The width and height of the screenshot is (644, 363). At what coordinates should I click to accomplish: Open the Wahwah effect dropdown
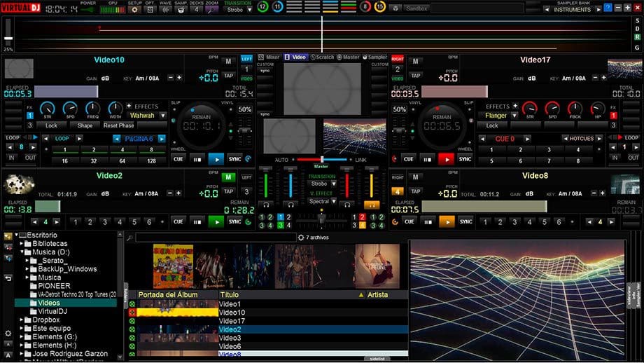pyautogui.click(x=163, y=116)
